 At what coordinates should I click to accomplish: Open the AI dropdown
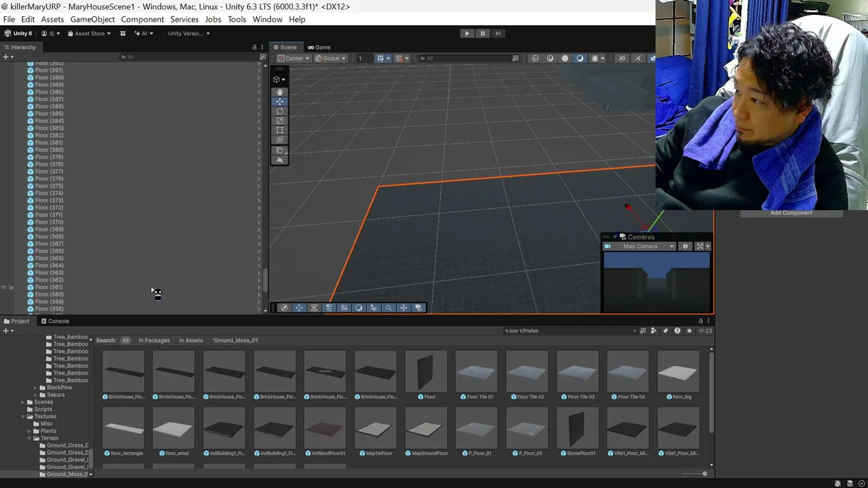[144, 33]
